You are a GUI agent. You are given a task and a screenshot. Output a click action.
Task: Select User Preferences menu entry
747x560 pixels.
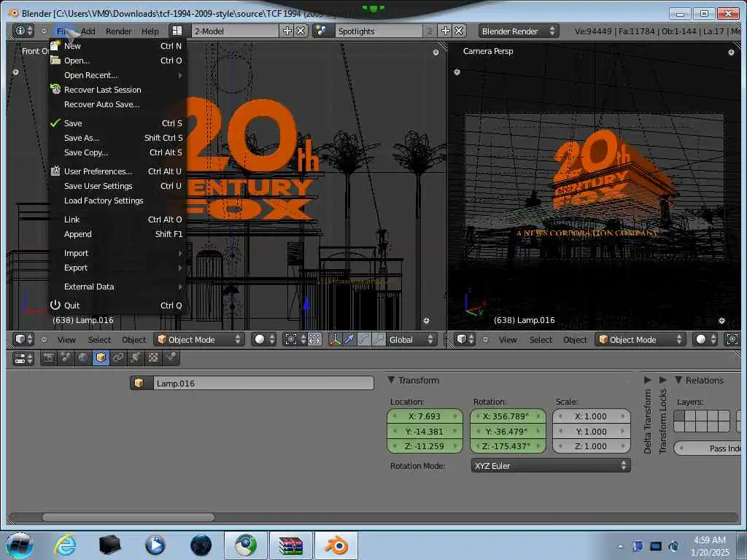117,171
